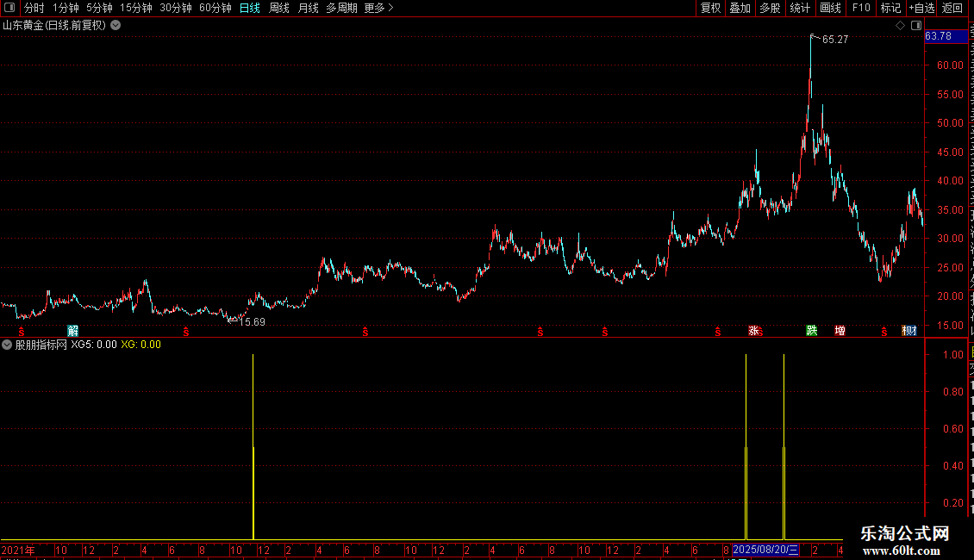Click the 涨 event marker icon
Viewport: 974px width, 560px height.
pyautogui.click(x=753, y=330)
